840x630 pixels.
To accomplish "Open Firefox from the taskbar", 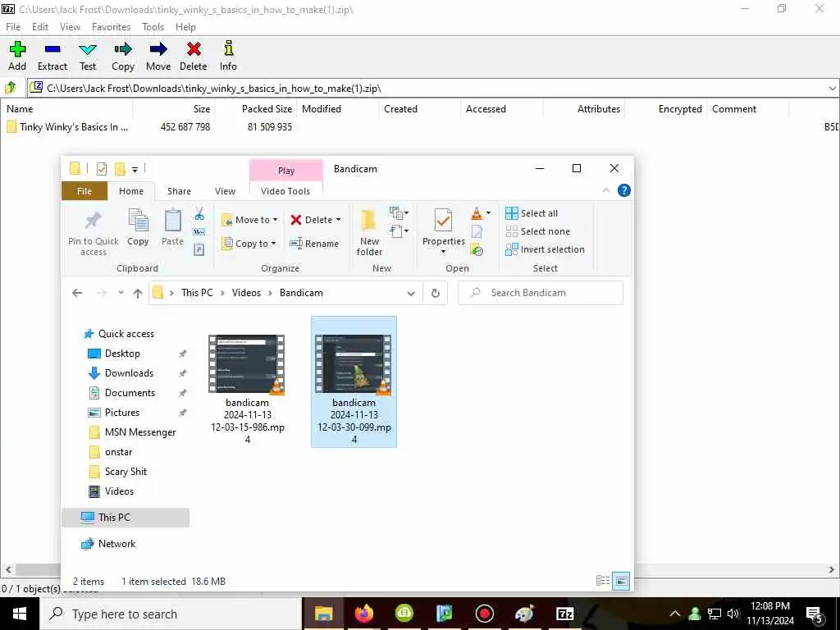I will click(x=363, y=614).
